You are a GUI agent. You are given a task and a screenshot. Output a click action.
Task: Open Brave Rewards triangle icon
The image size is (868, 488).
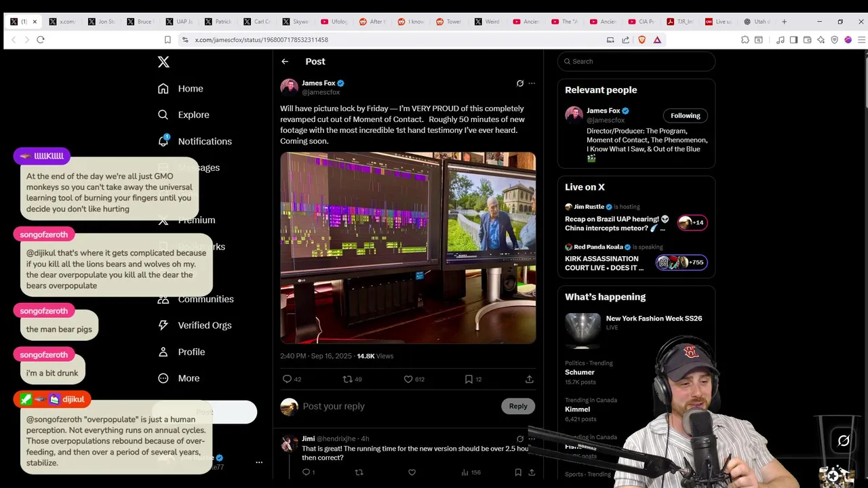click(x=657, y=40)
